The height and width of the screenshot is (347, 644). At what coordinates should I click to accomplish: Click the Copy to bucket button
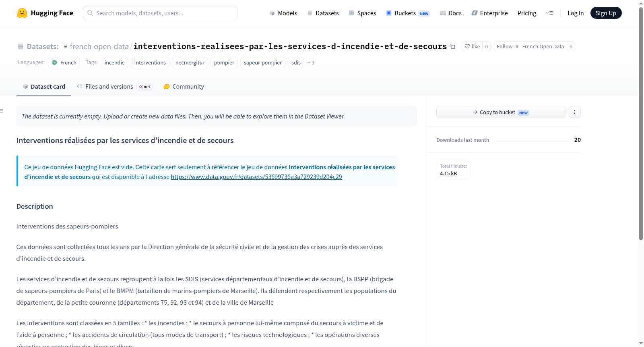501,112
